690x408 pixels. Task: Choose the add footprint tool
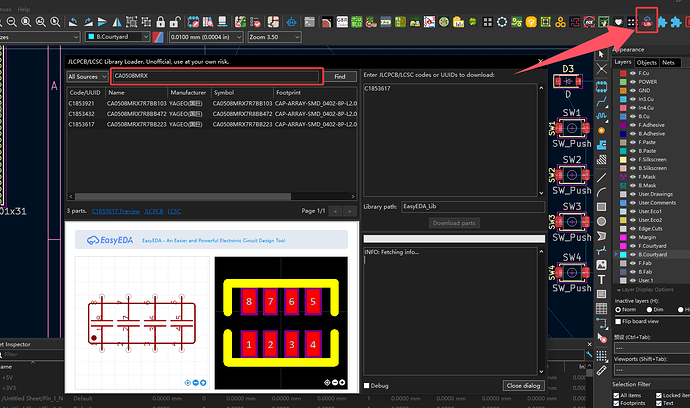[x=602, y=86]
